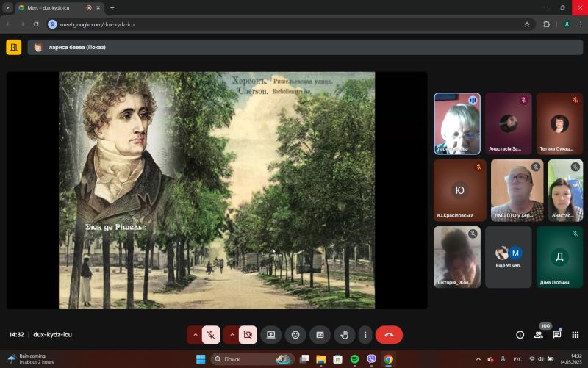Image resolution: width=588 pixels, height=368 pixels.
Task: Open activities grid icon
Action: point(576,335)
